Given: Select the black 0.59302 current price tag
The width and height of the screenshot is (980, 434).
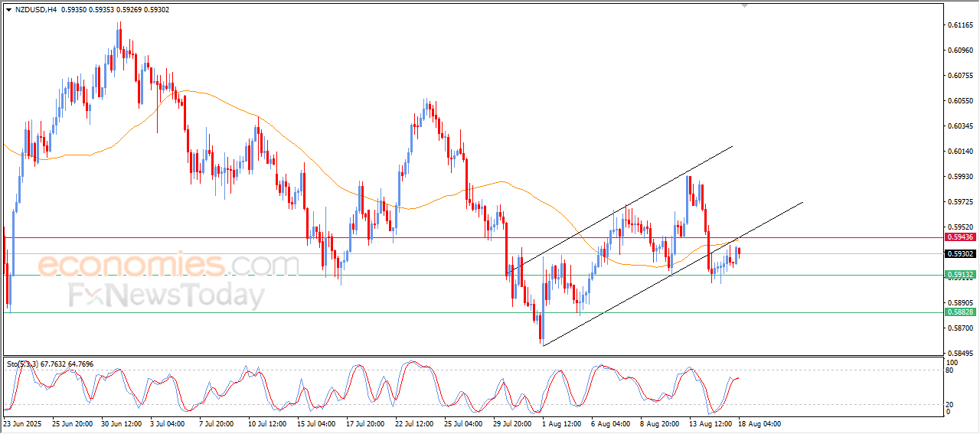Looking at the screenshot, I should coord(959,254).
